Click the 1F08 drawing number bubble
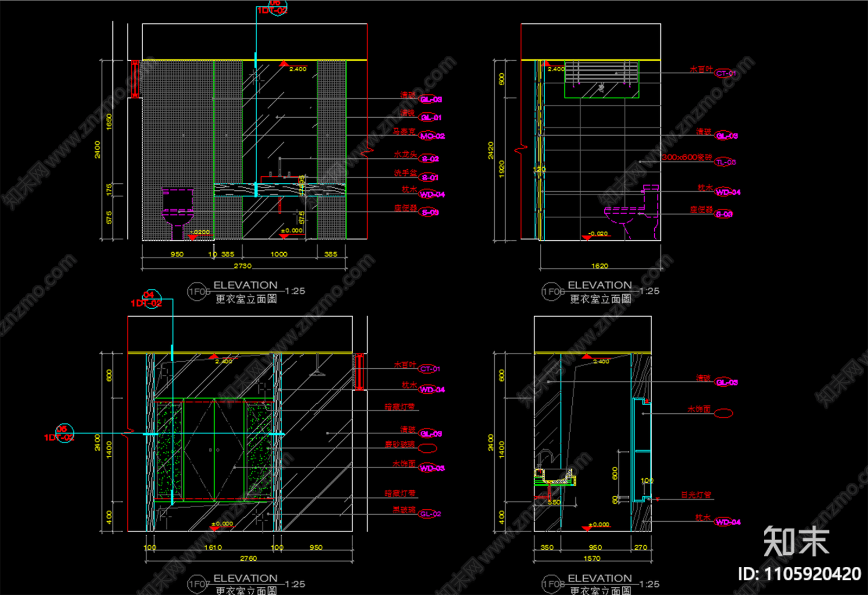This screenshot has width=868, height=595. 551,584
